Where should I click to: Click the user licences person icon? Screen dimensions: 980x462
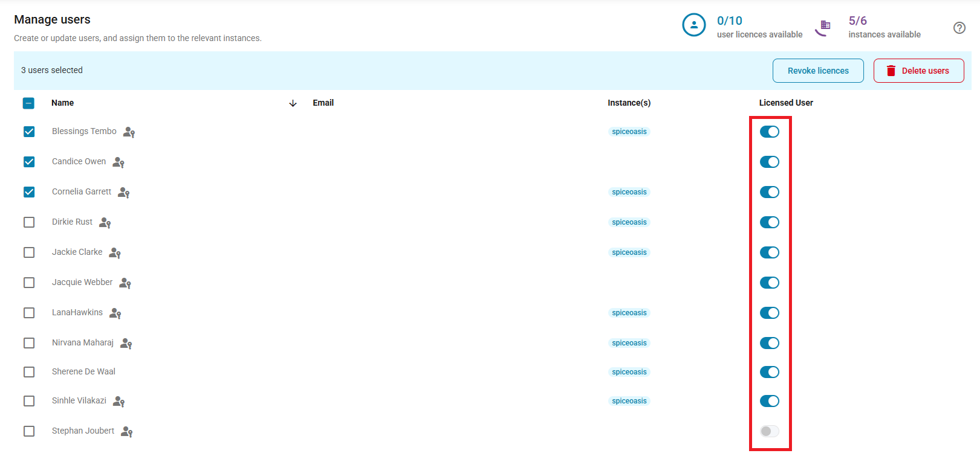click(693, 25)
